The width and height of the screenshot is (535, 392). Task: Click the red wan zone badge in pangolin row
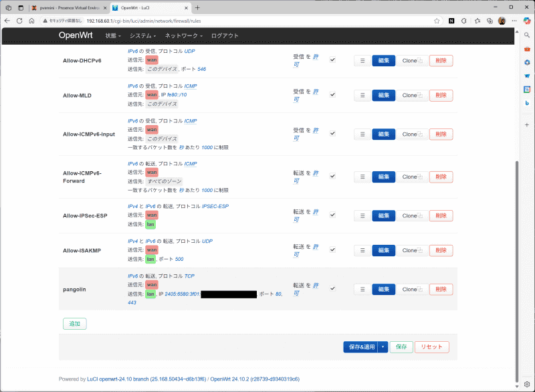tap(152, 284)
